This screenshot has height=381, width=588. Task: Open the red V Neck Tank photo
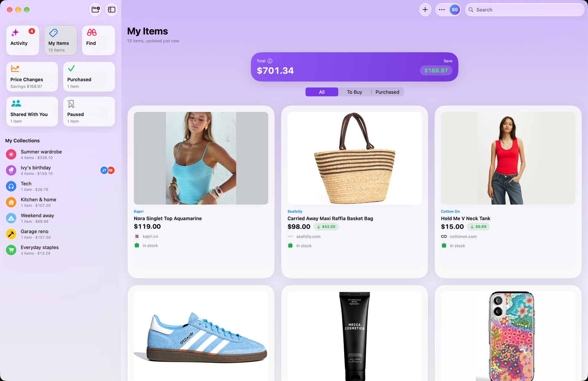click(508, 158)
